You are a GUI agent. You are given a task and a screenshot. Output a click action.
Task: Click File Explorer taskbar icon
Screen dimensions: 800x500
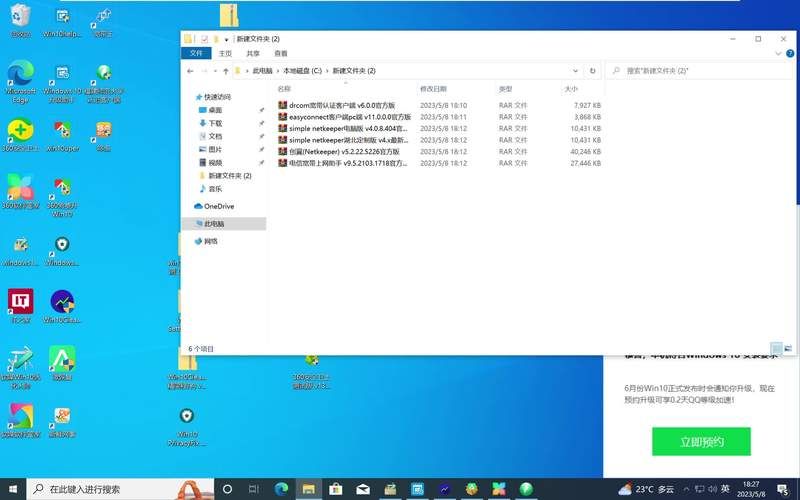[308, 489]
